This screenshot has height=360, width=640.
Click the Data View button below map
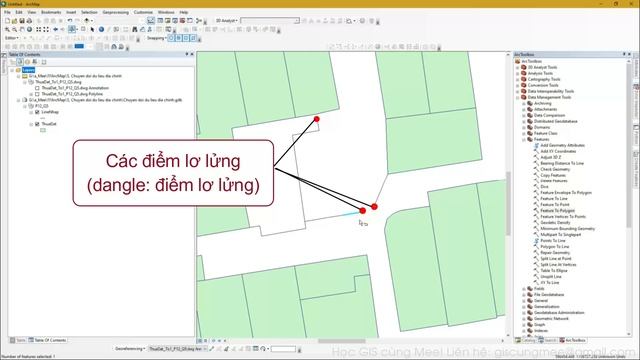(x=200, y=340)
